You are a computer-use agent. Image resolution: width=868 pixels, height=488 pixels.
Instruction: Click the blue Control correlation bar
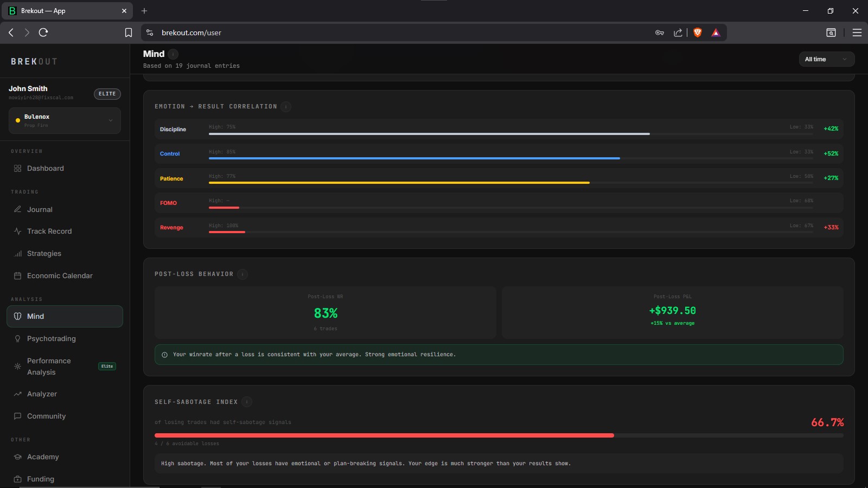click(x=414, y=158)
